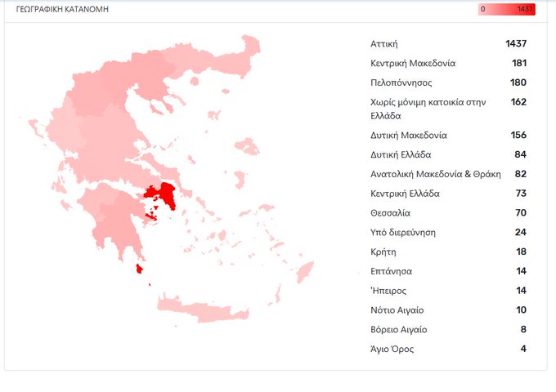Click Kefalonia island on the map

tap(58, 185)
